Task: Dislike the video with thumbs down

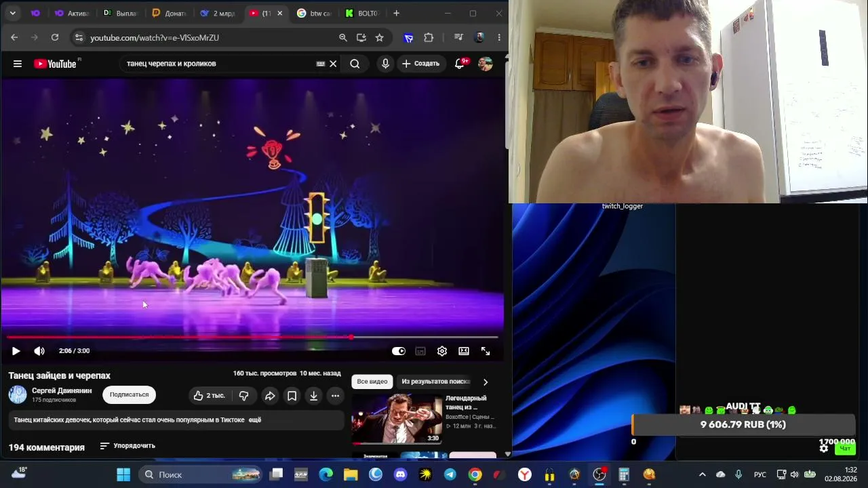Action: point(244,396)
